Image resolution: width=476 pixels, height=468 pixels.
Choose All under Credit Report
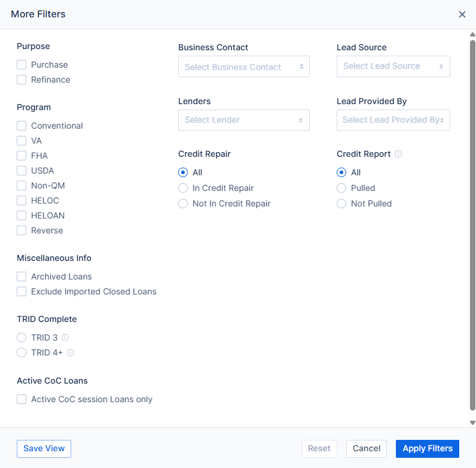coord(341,172)
